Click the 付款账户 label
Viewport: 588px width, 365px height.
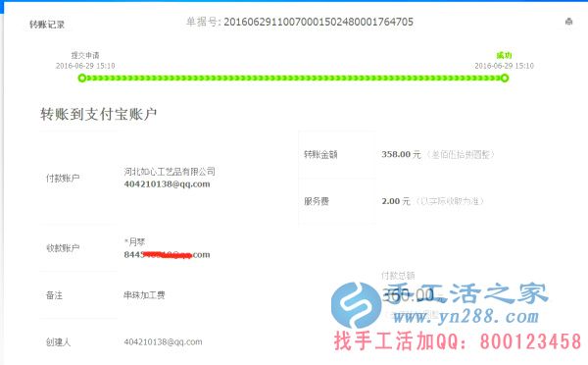pos(63,178)
